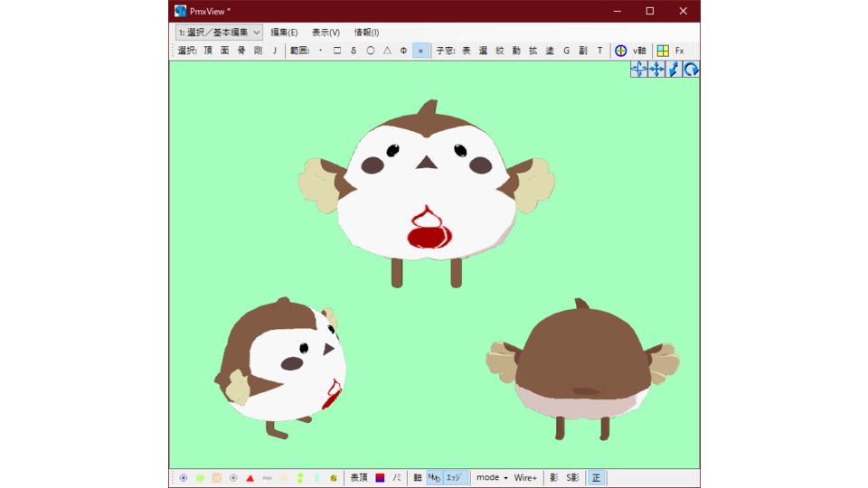Toggle blue circle vertex display icon
The image size is (868, 488).
[184, 477]
